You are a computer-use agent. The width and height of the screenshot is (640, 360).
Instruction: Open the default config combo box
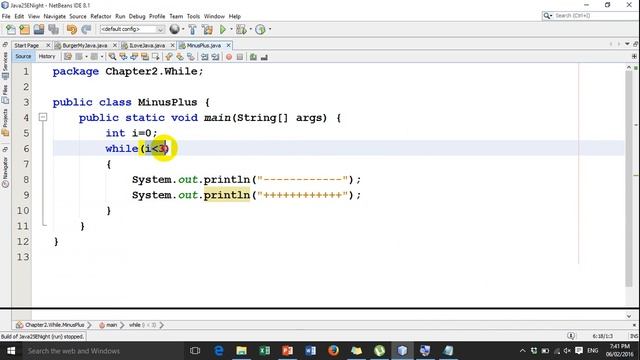click(132, 29)
